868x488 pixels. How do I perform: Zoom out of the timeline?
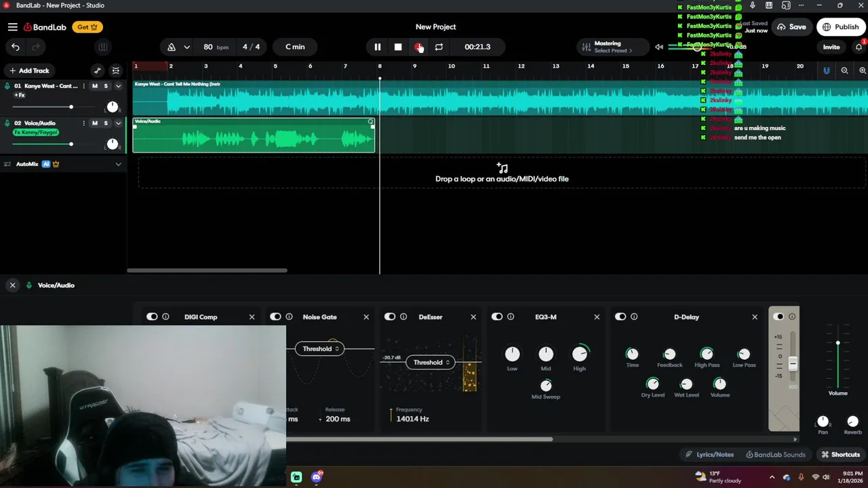(844, 70)
